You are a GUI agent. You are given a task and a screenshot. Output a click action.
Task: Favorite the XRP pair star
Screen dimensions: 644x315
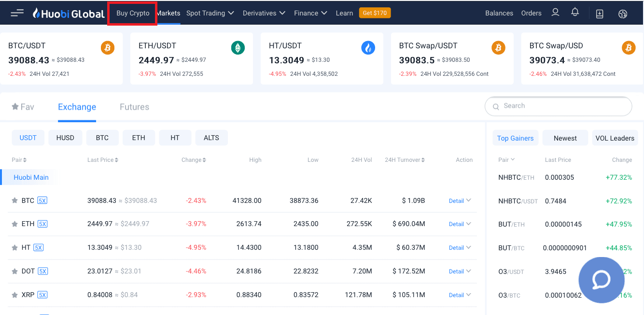click(15, 295)
